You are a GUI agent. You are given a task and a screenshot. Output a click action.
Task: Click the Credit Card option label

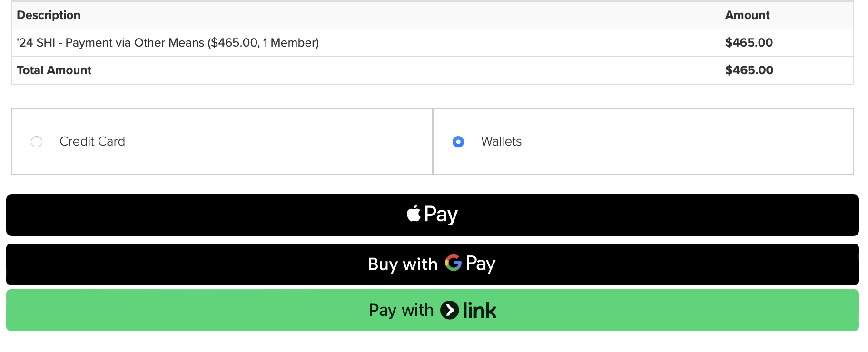pos(92,141)
